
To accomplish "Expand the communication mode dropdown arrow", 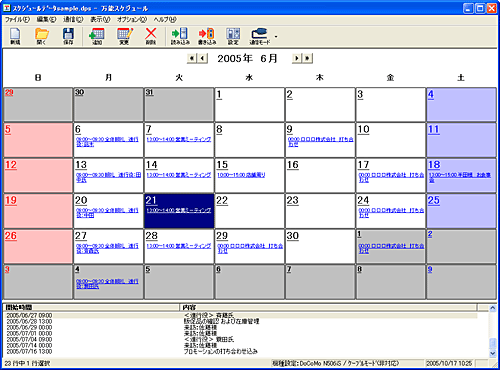I will [x=276, y=36].
